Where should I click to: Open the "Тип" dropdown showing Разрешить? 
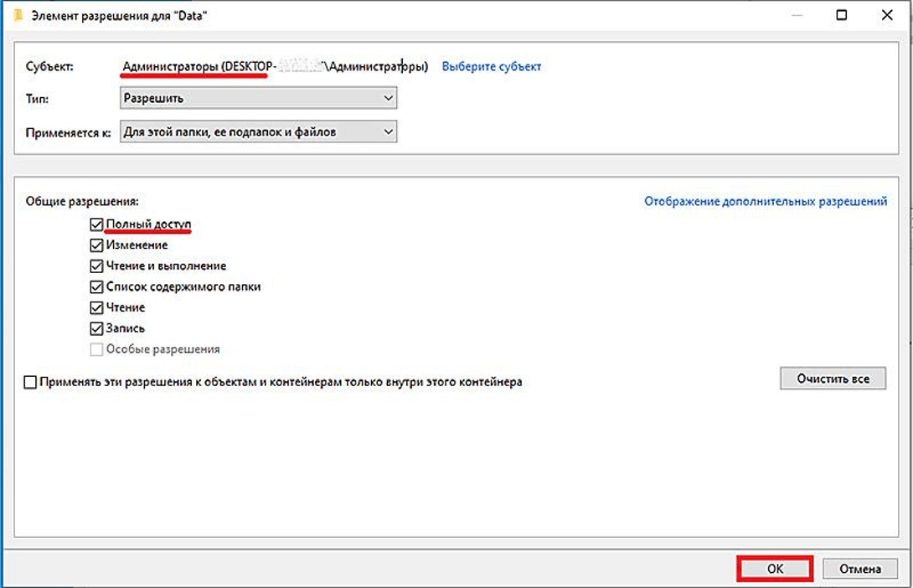click(x=258, y=98)
